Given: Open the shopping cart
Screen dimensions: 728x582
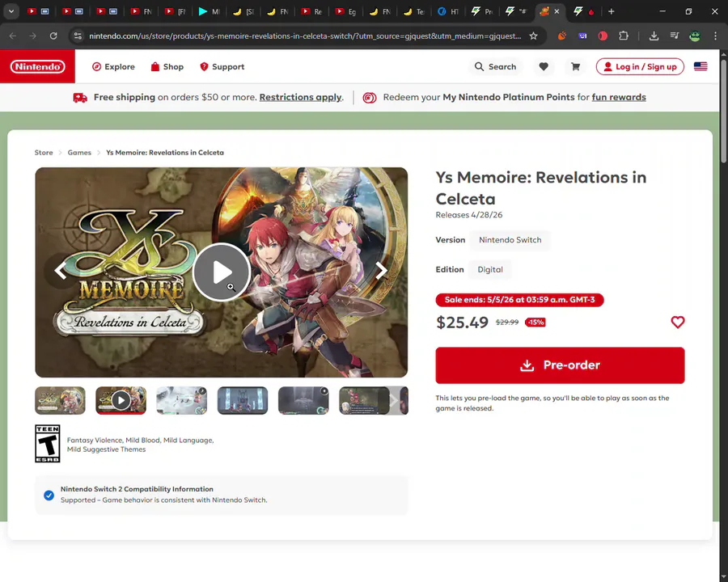Looking at the screenshot, I should click(x=575, y=67).
